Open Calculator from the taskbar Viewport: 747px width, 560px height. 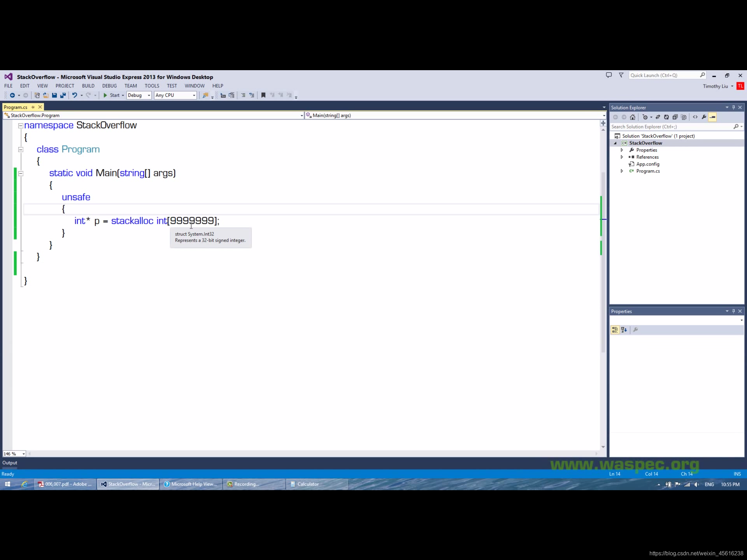pyautogui.click(x=316, y=484)
